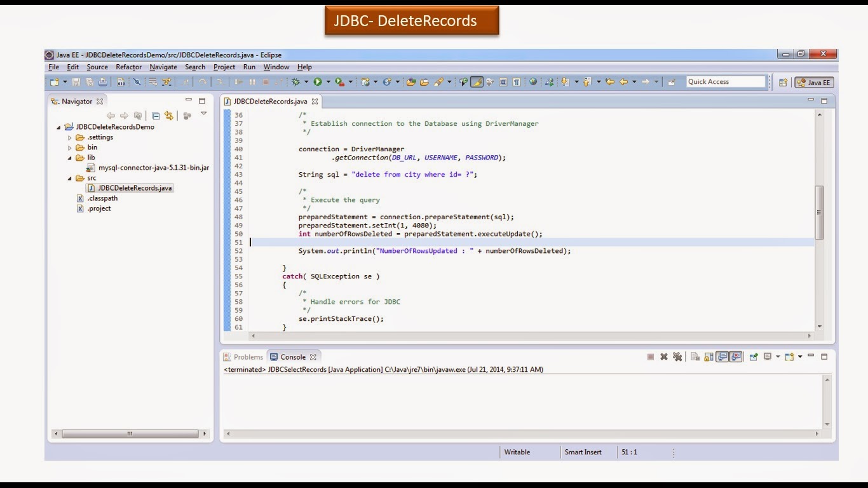Clear the Console output
Image resolution: width=868 pixels, height=488 pixels.
(695, 356)
